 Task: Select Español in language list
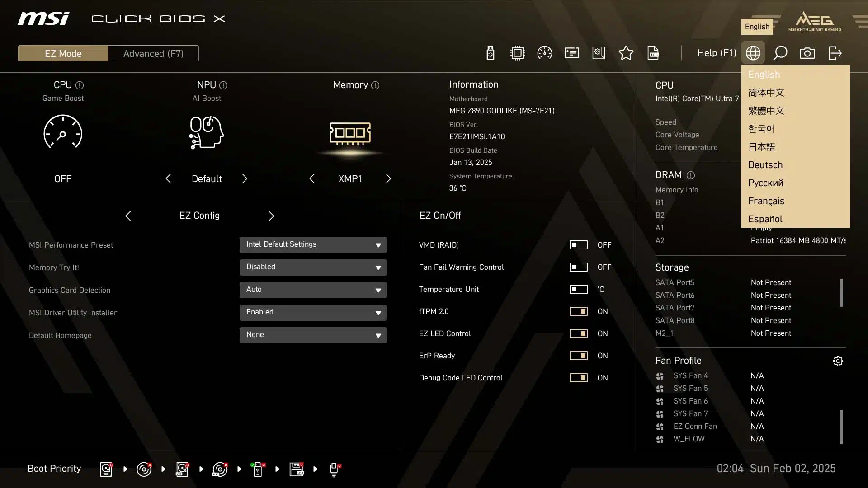(x=795, y=219)
